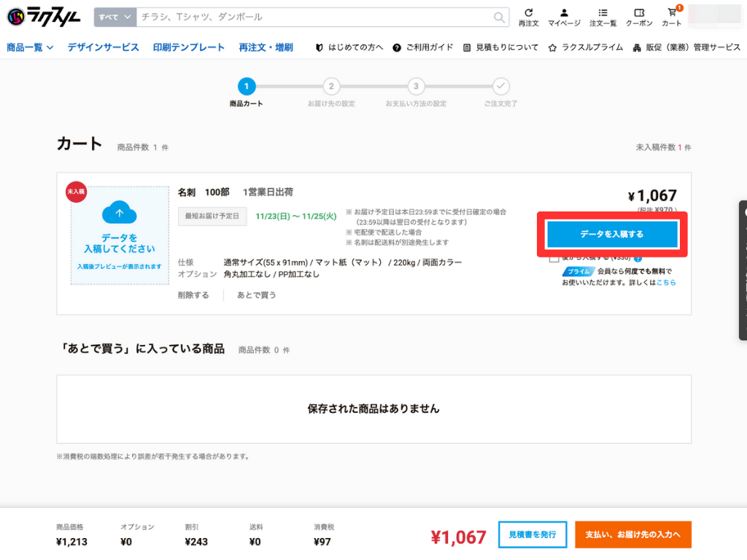Open クーポン coupon icon
The height and width of the screenshot is (560, 747).
(x=639, y=16)
